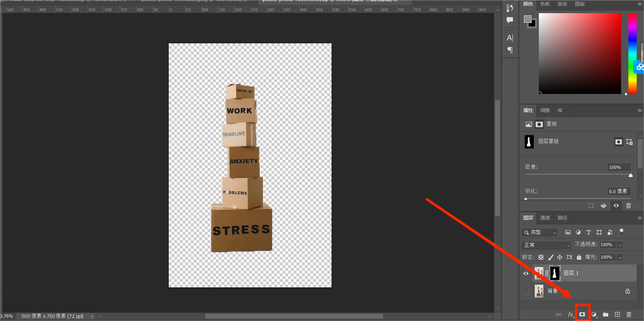Create a new layer group folder

[606, 314]
